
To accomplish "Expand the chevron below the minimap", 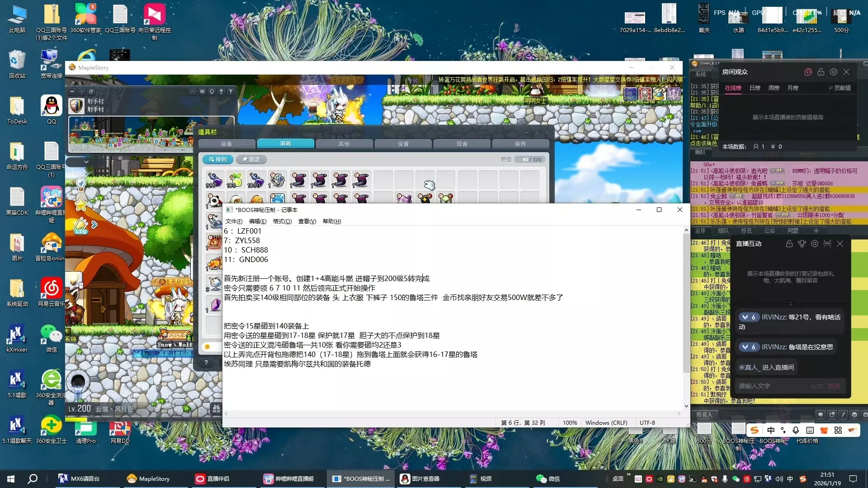I will 86,162.
